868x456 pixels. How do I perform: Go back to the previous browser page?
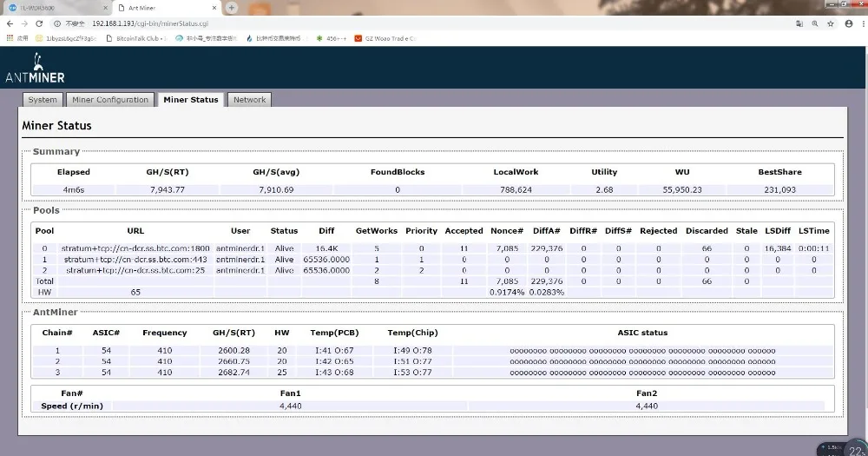click(x=10, y=23)
